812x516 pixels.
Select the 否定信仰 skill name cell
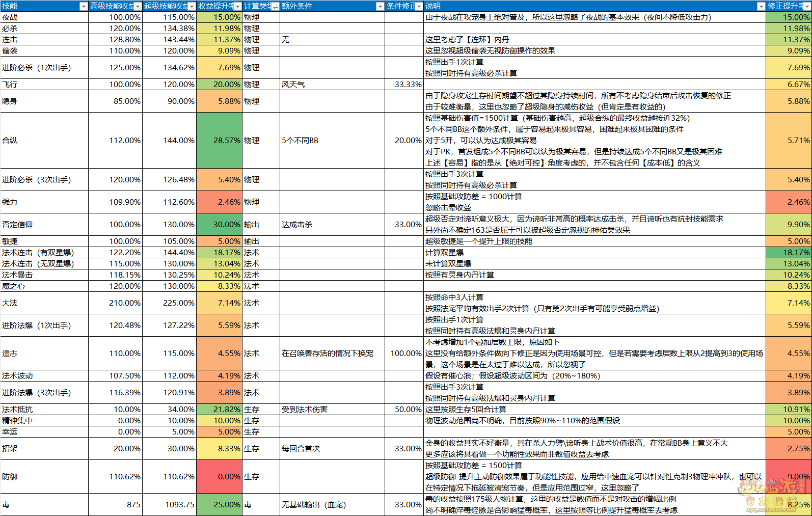click(x=44, y=225)
